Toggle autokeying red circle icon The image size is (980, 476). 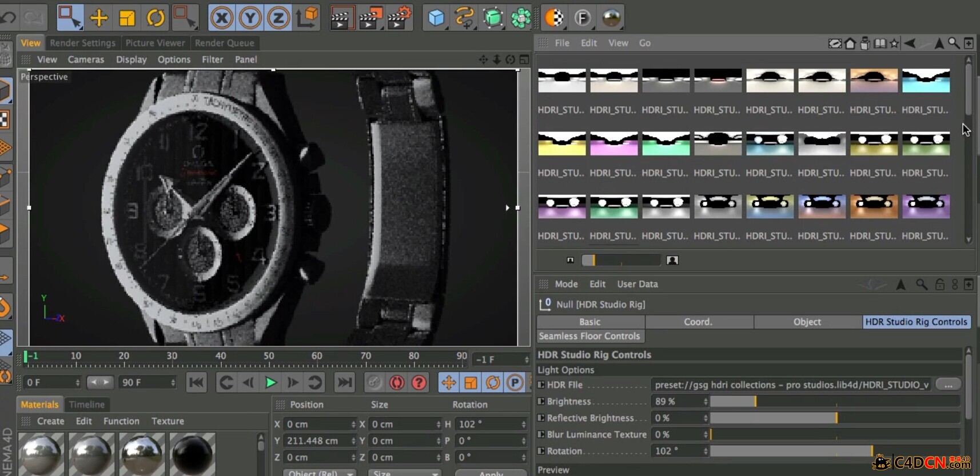tap(396, 382)
